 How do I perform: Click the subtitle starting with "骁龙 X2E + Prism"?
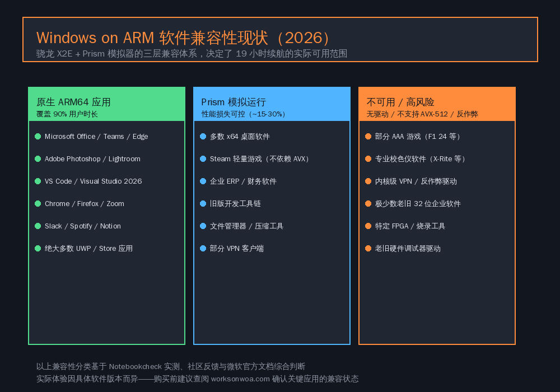pyautogui.click(x=192, y=54)
